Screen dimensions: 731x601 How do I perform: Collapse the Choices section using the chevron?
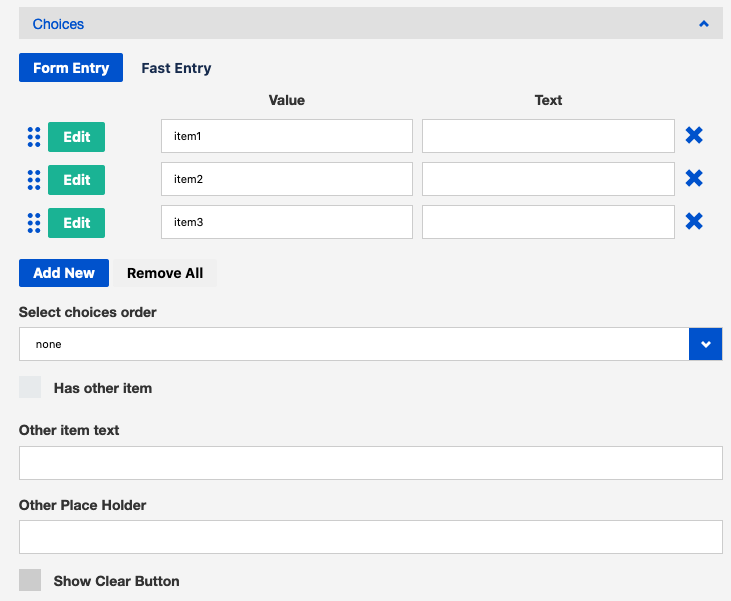click(704, 24)
